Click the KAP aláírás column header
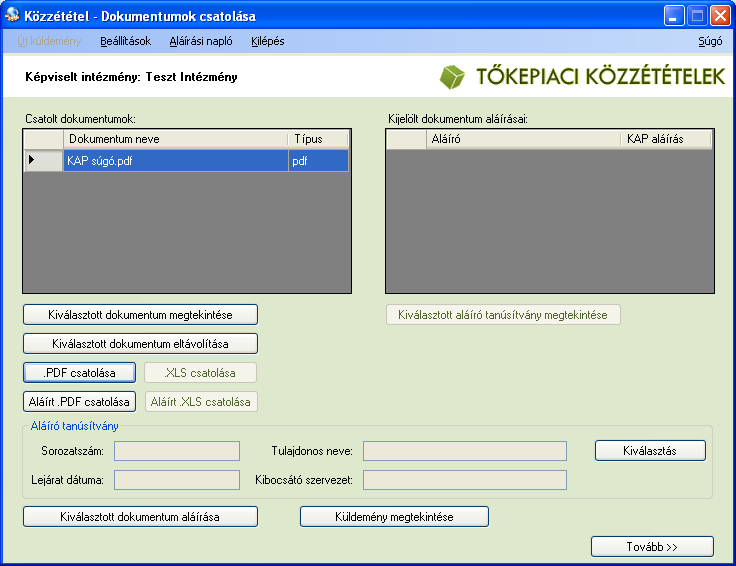 (666, 139)
